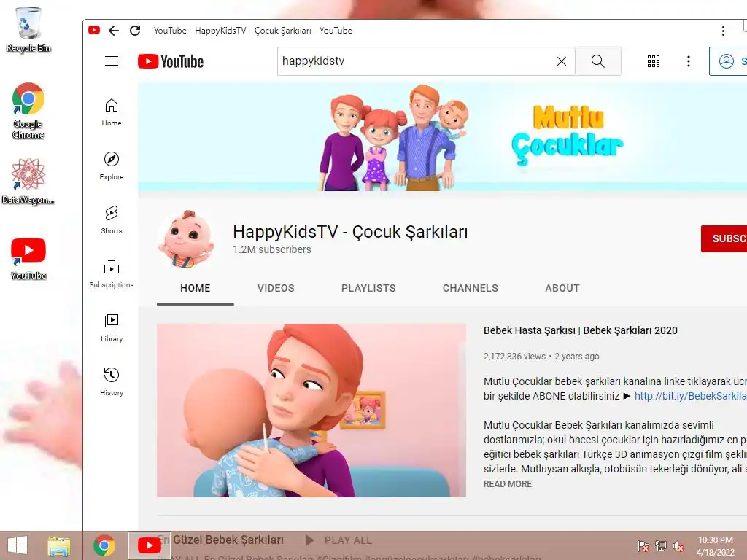The width and height of the screenshot is (747, 560).
Task: Open Shorts in the sidebar
Action: (112, 219)
